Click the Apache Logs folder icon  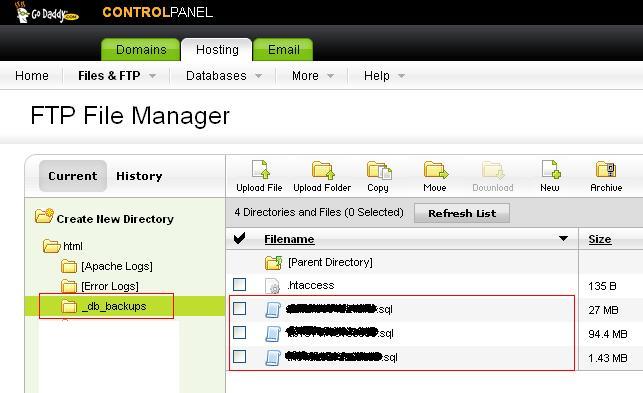pos(69,266)
